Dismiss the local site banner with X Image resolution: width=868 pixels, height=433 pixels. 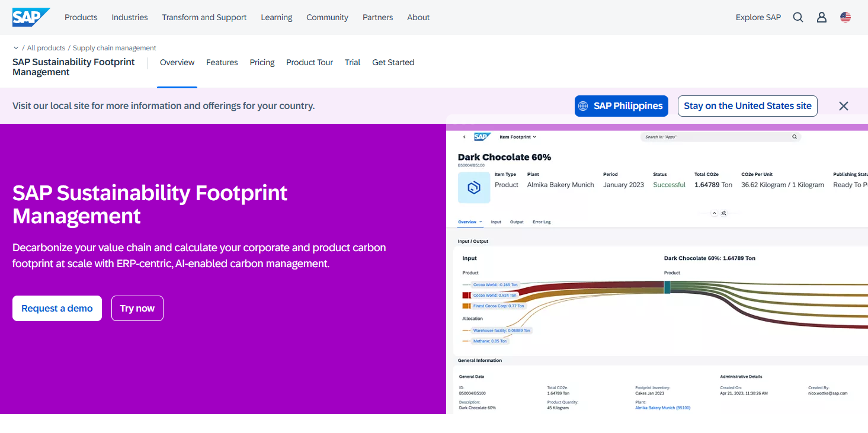(x=844, y=106)
